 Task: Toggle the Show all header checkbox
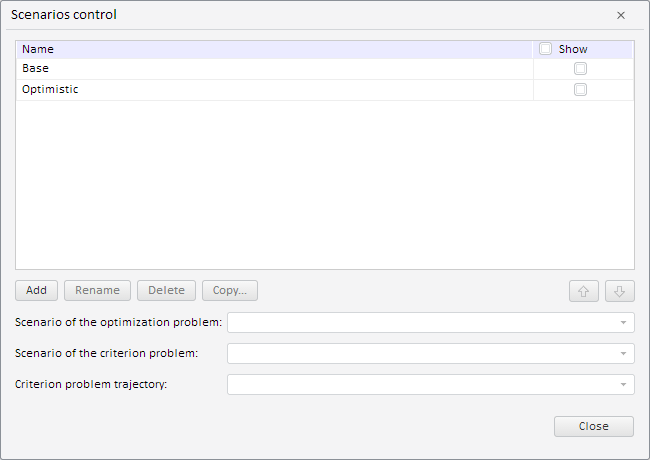[545, 48]
